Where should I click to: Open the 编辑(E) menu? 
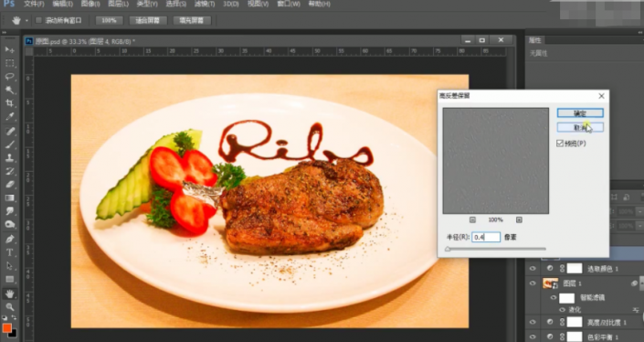pyautogui.click(x=62, y=4)
